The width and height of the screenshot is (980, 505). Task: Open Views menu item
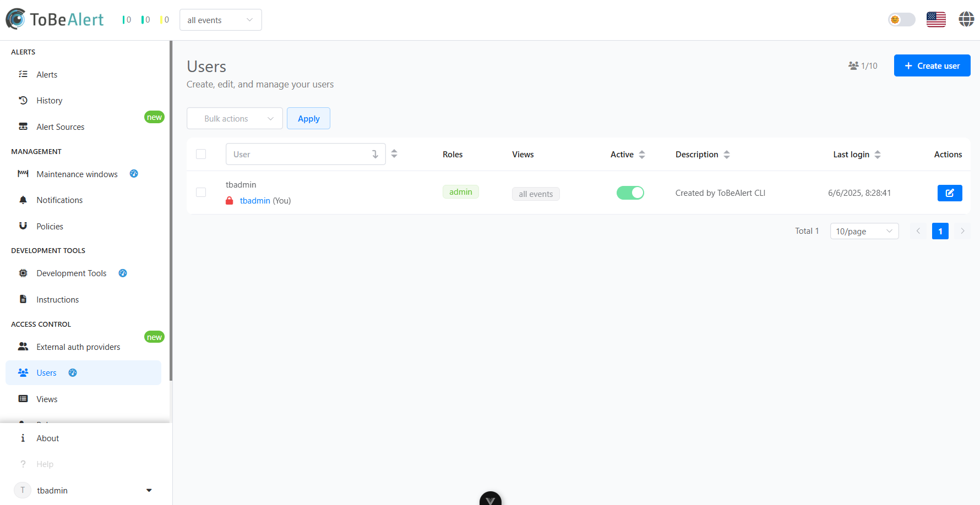[x=83, y=399]
